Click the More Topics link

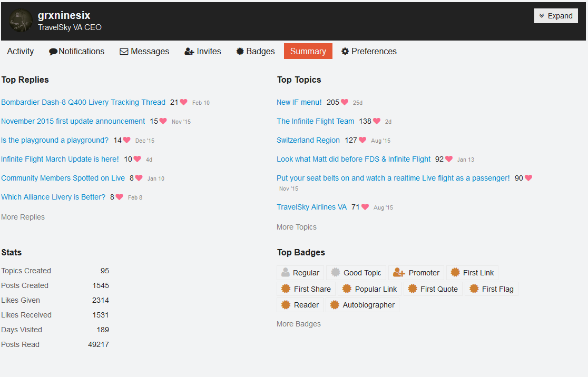pos(297,227)
